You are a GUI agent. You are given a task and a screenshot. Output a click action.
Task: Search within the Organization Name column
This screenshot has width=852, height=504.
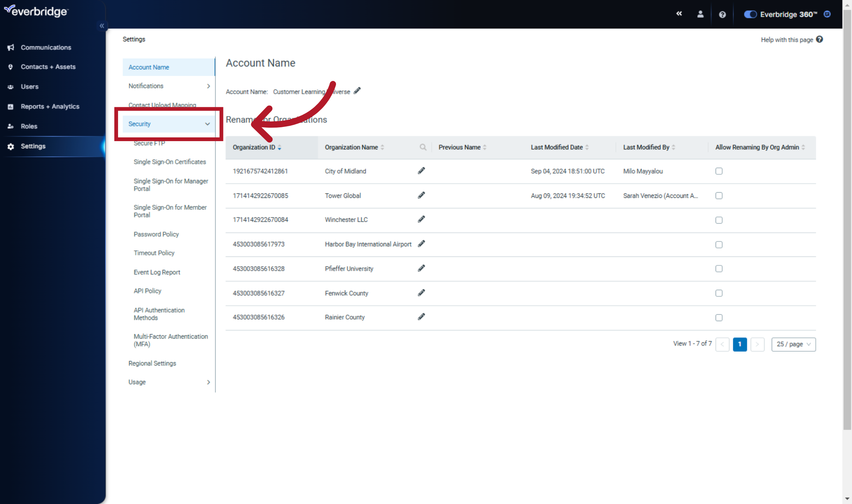(423, 147)
